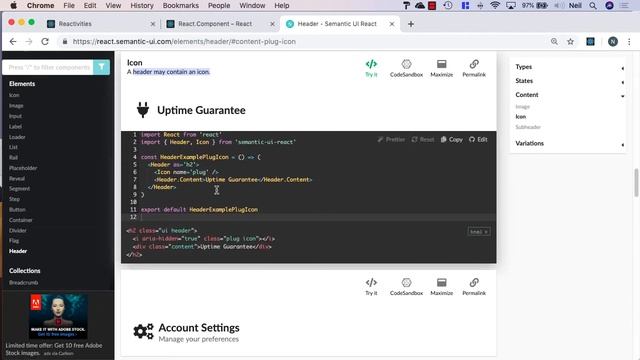Open Segment in the Elements sidebar
640x360 pixels.
pyautogui.click(x=19, y=189)
